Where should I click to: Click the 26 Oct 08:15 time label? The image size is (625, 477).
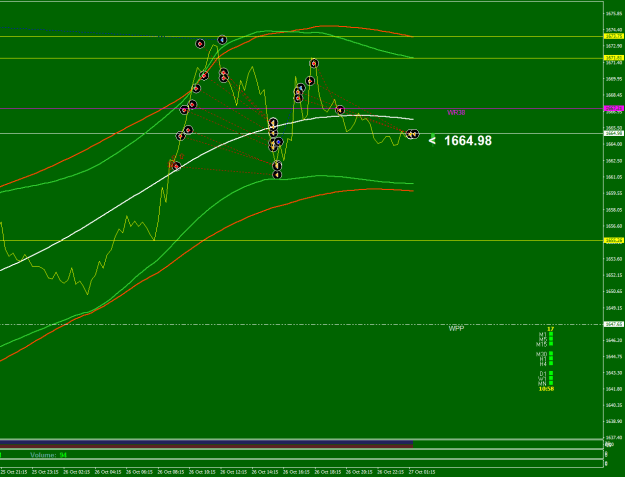171,472
